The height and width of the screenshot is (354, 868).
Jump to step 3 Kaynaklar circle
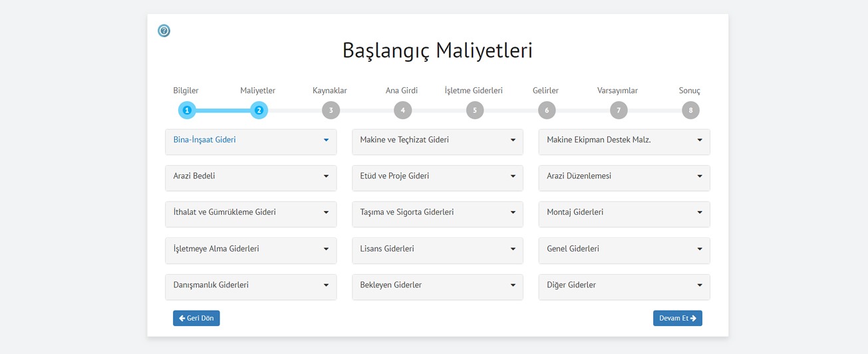point(331,110)
